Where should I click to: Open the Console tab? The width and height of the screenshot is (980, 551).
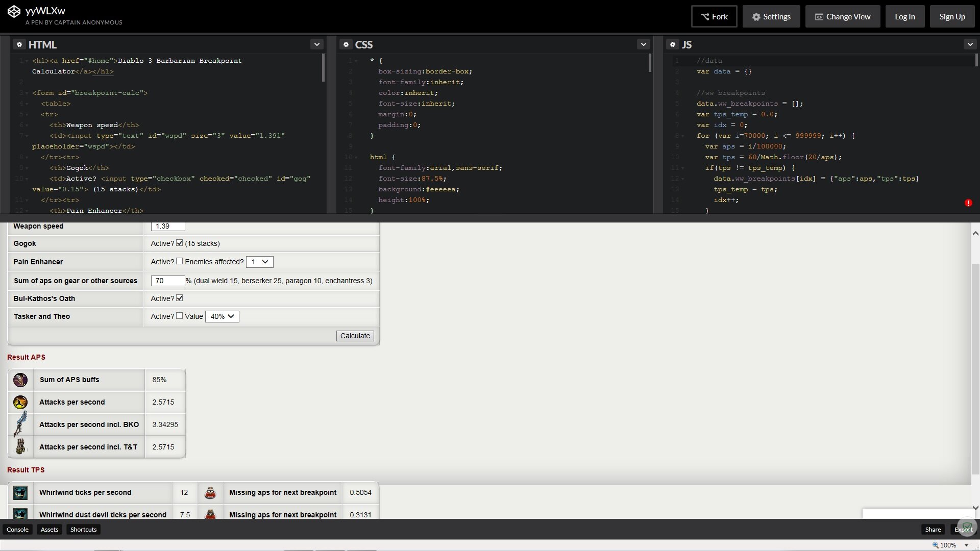coord(17,529)
